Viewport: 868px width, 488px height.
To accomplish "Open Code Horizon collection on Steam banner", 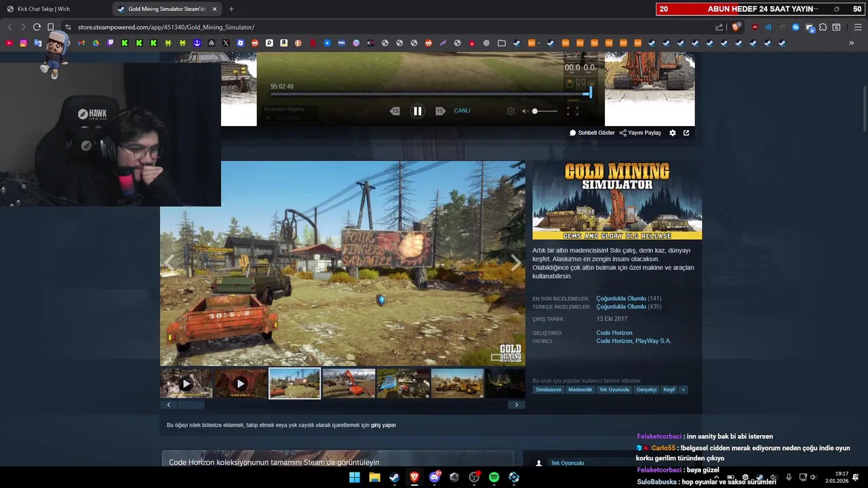I will pyautogui.click(x=338, y=460).
